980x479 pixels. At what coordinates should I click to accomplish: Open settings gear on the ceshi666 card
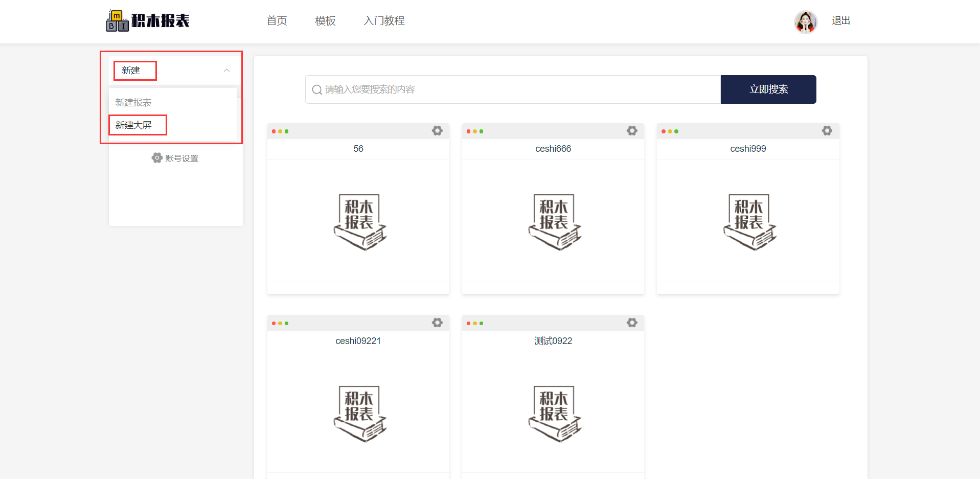pyautogui.click(x=632, y=131)
